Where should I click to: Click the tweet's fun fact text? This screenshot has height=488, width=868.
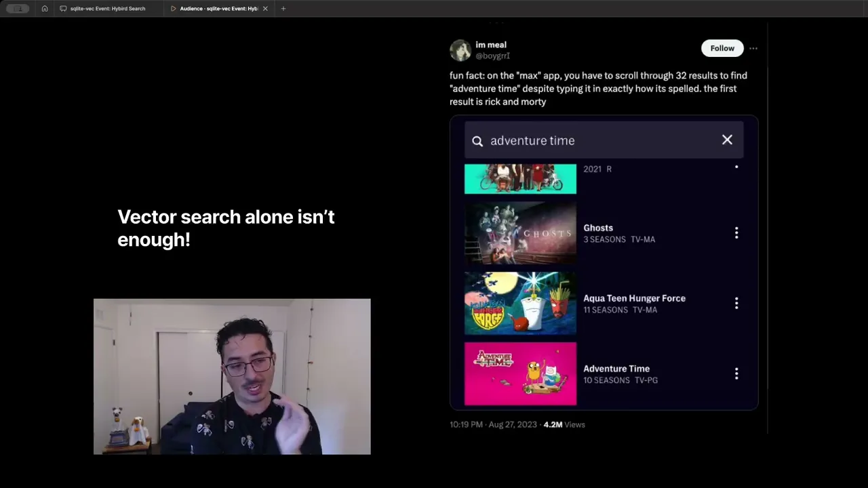598,89
